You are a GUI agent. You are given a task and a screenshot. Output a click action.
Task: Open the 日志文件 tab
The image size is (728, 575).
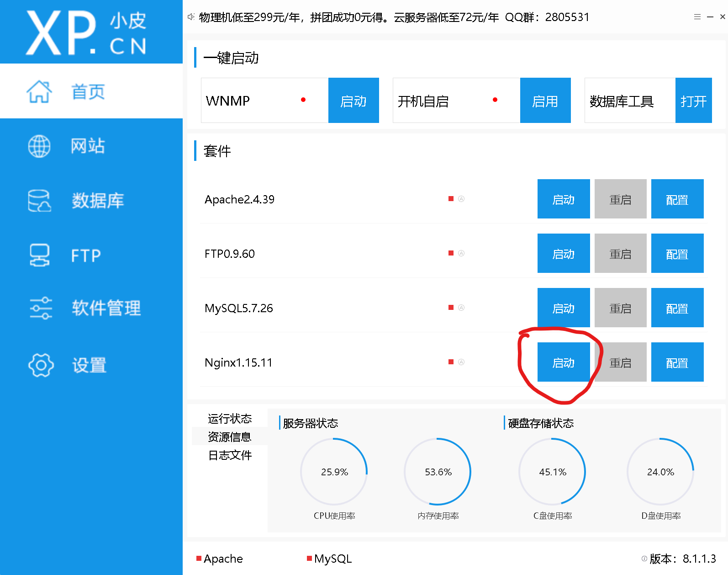tap(230, 455)
